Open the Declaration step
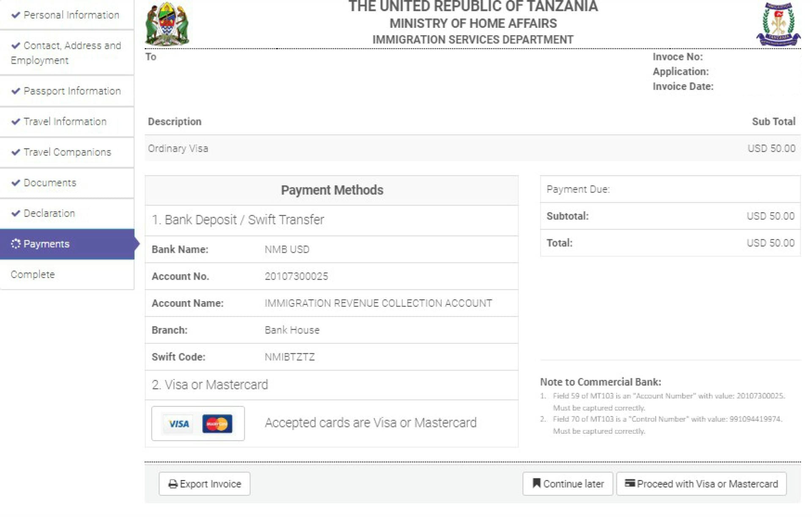Screen dimensions: 812x518 tap(49, 213)
